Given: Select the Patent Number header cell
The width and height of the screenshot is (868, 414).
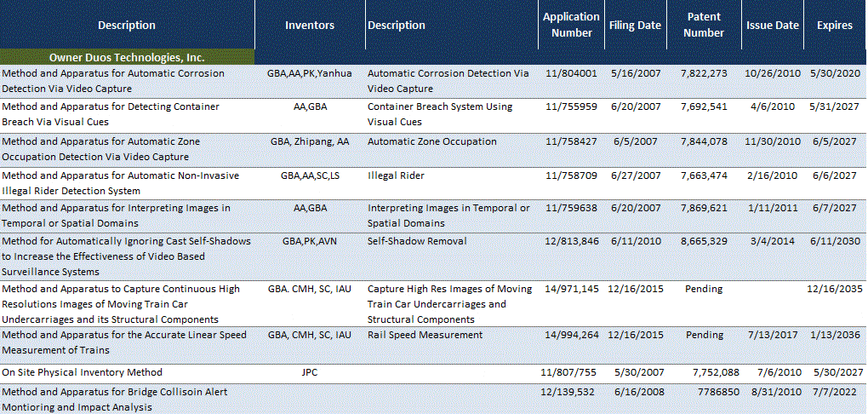Looking at the screenshot, I should pyautogui.click(x=703, y=25).
